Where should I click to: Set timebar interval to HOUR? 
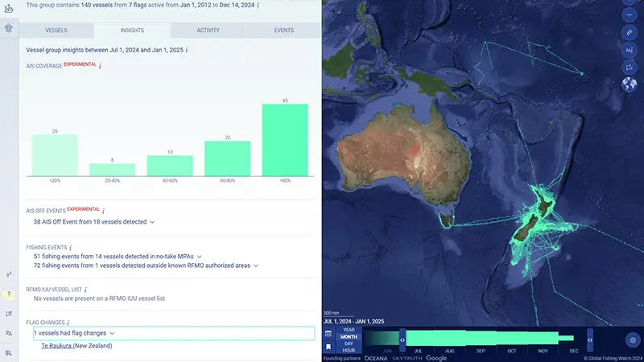click(349, 351)
